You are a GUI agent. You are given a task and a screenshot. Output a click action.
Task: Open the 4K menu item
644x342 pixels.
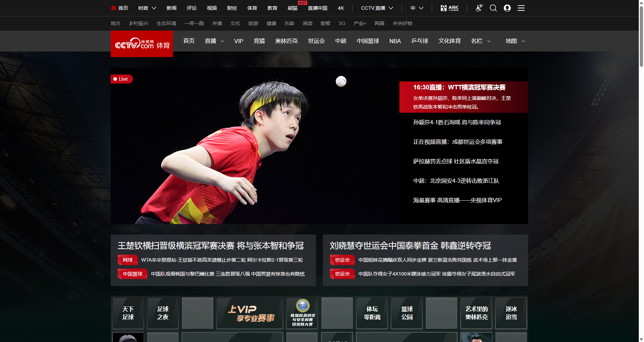(x=341, y=8)
